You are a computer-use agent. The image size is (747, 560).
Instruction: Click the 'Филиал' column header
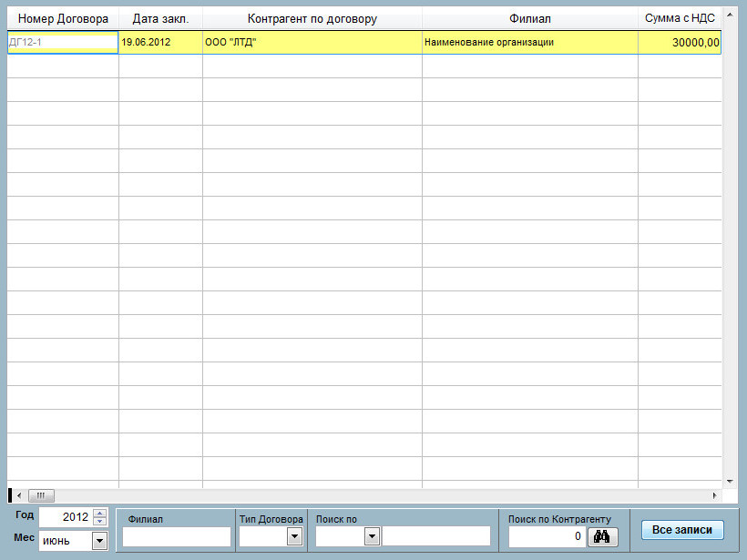click(530, 18)
